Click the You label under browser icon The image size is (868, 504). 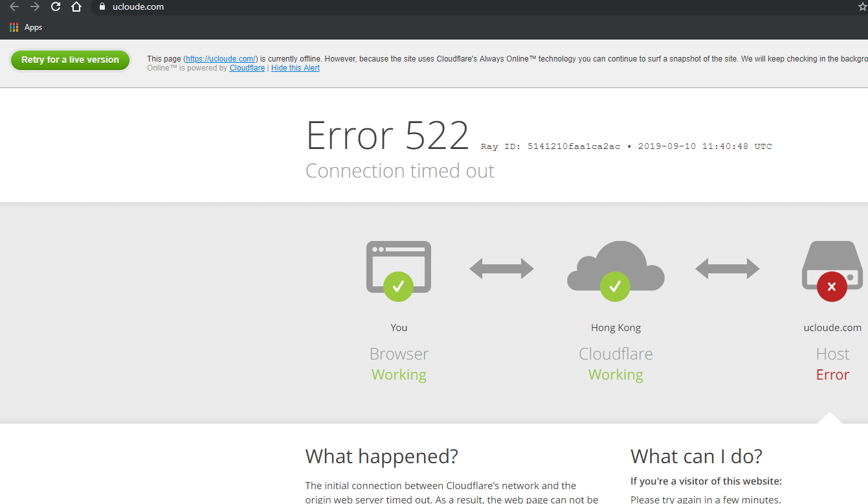(x=399, y=328)
